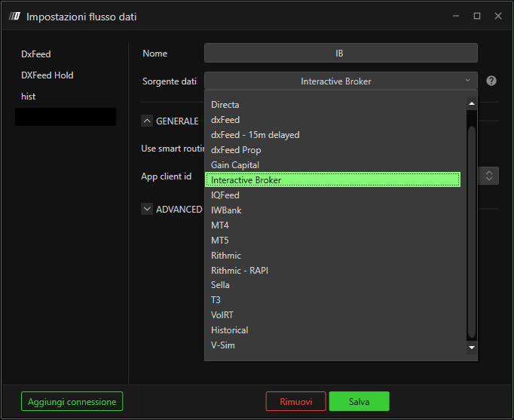Click the Nome input field containing IB
The height and width of the screenshot is (420, 514).
(x=341, y=53)
